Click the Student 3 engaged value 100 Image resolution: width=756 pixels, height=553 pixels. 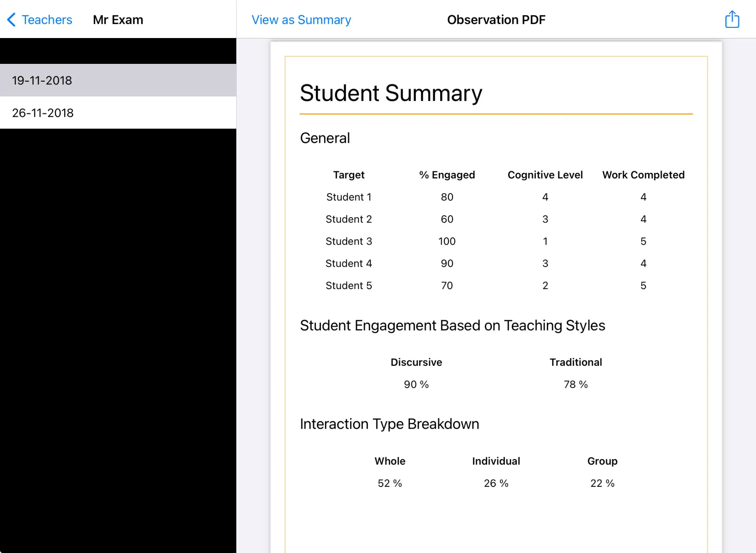click(447, 241)
